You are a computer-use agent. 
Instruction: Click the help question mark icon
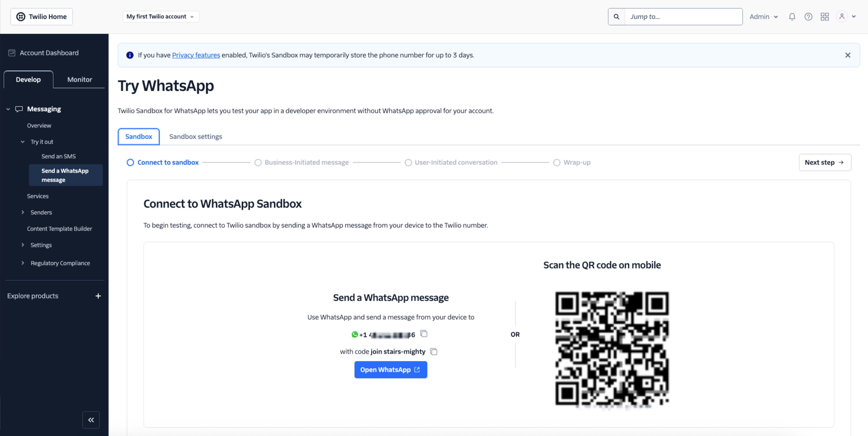pos(808,17)
